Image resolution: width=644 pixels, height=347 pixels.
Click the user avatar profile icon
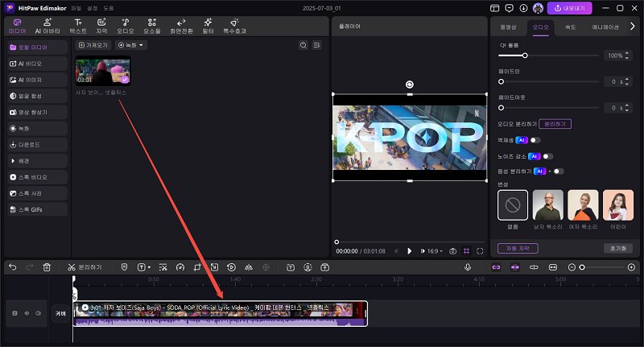[x=538, y=8]
